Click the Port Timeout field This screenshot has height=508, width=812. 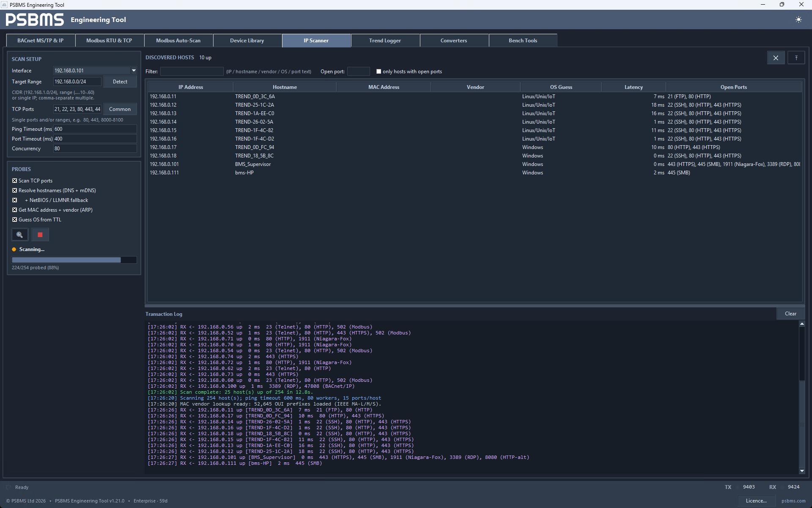[95, 139]
